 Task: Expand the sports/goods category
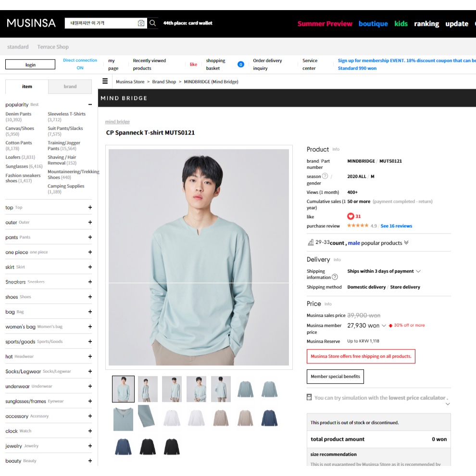[x=90, y=342]
